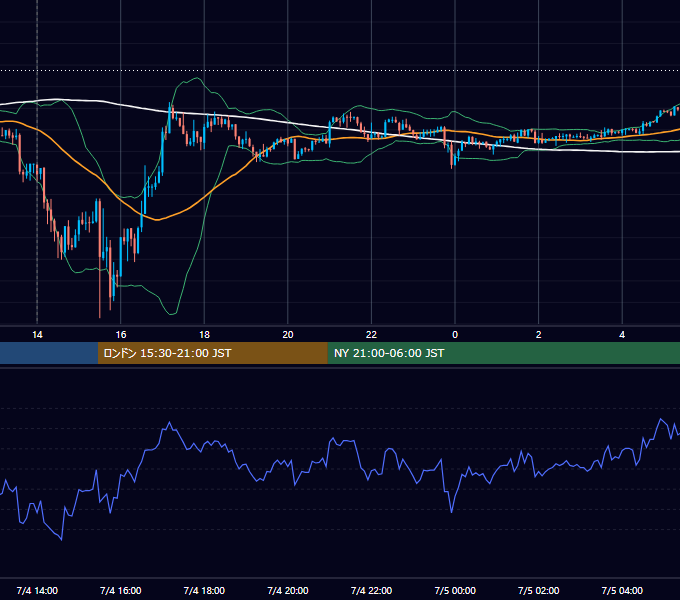The image size is (680, 600).
Task: Click the 7/4 18:00 time label
Action: pyautogui.click(x=204, y=590)
